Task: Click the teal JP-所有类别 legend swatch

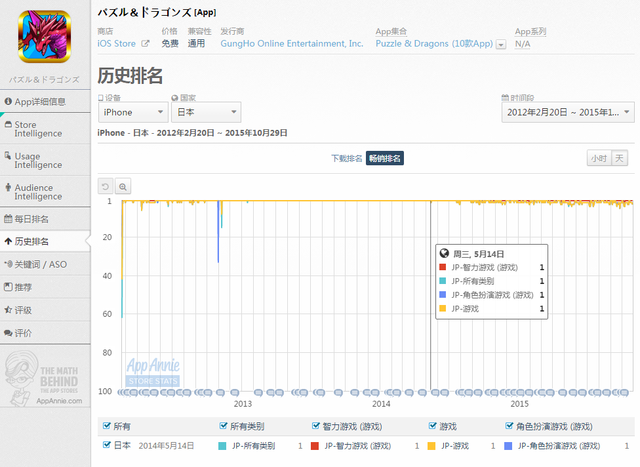Action: pos(222,446)
